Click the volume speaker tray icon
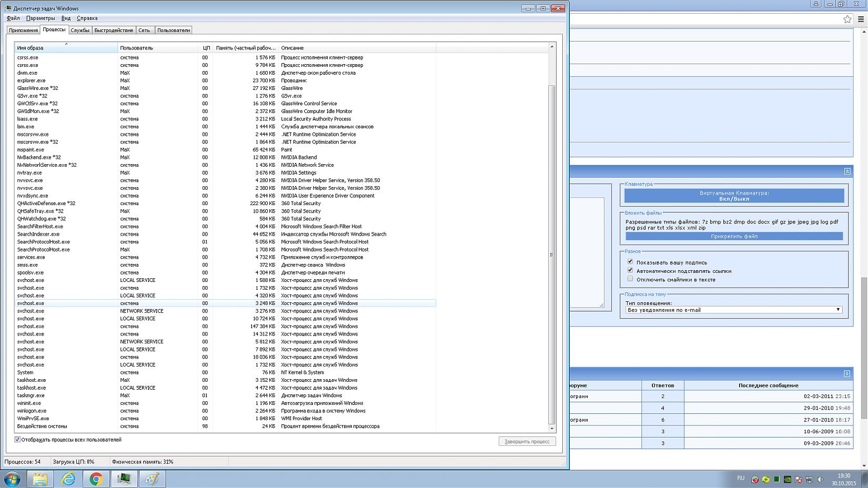Viewport: 868px width, 488px height. click(x=820, y=479)
